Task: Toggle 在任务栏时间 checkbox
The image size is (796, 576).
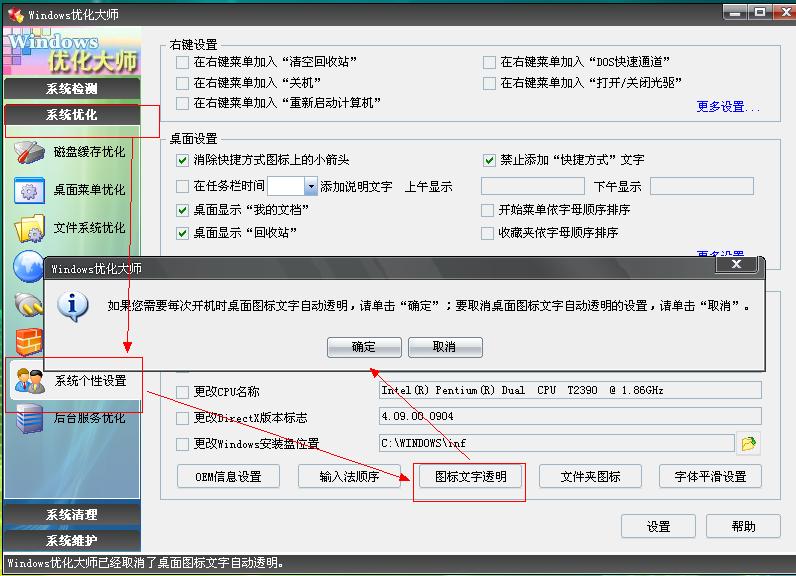Action: pyautogui.click(x=182, y=186)
